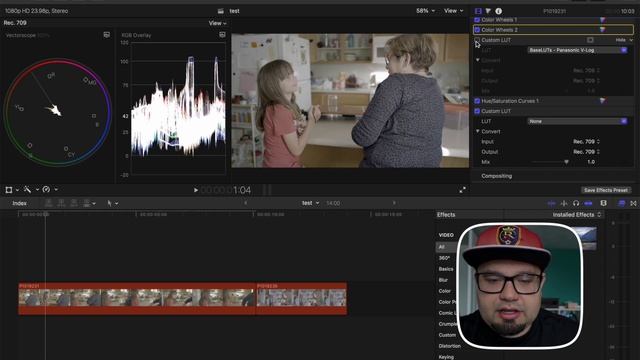Screen dimensions: 640x360
Task: Click the RGB Overlay scope settings icon
Action: pos(222,35)
